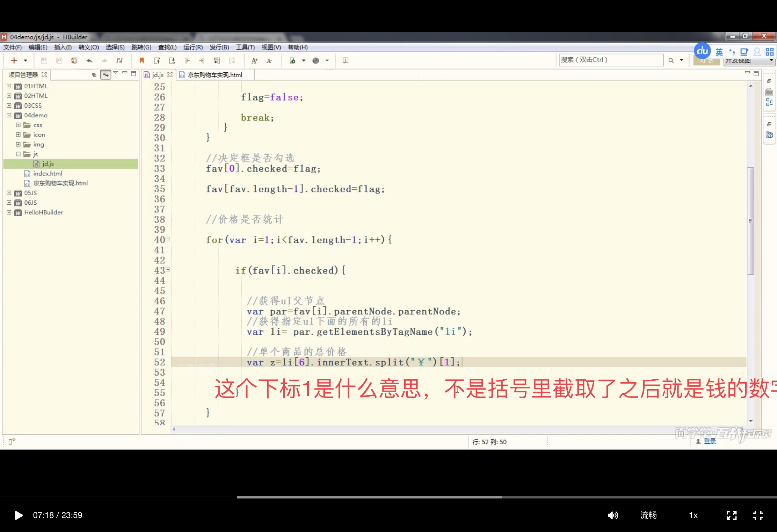Close the jd.js editor tab

coord(170,75)
